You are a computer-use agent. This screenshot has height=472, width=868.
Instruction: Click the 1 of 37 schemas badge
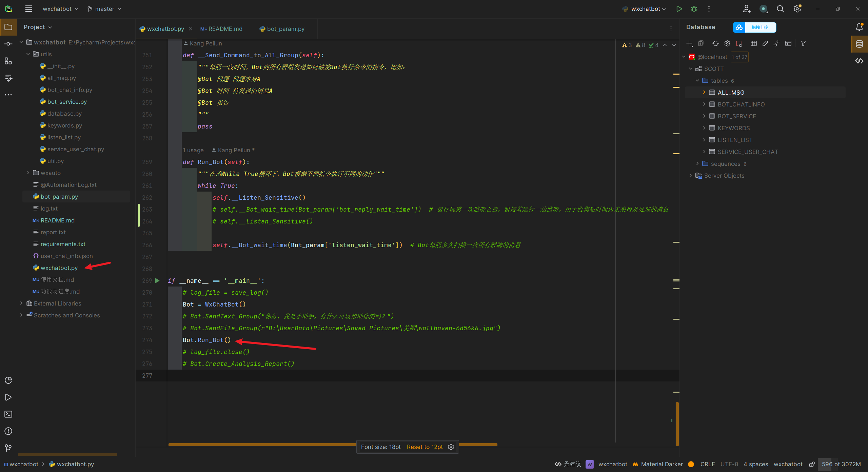point(739,57)
